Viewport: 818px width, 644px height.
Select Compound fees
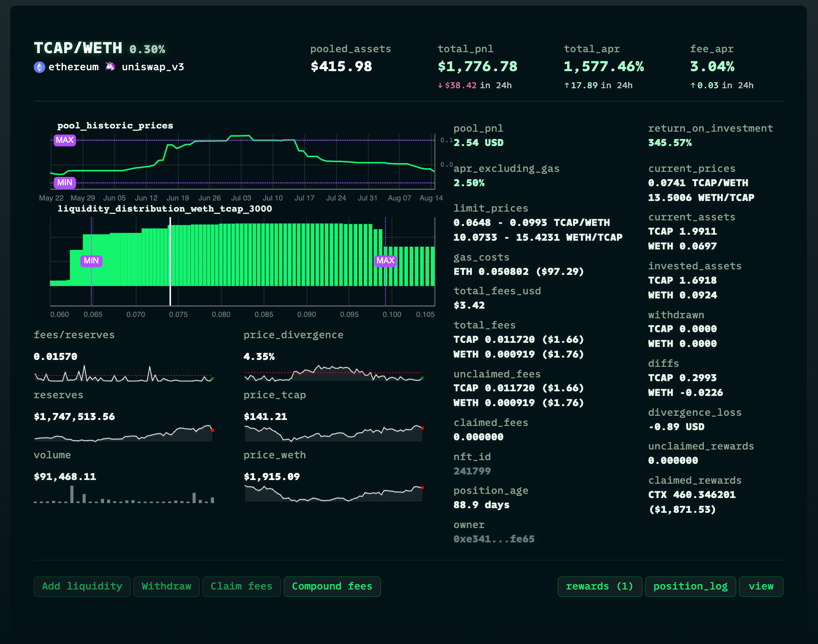point(332,586)
